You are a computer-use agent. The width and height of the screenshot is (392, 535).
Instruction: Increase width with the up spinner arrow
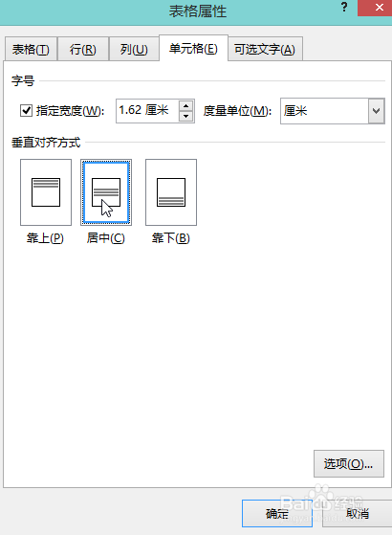pos(185,105)
